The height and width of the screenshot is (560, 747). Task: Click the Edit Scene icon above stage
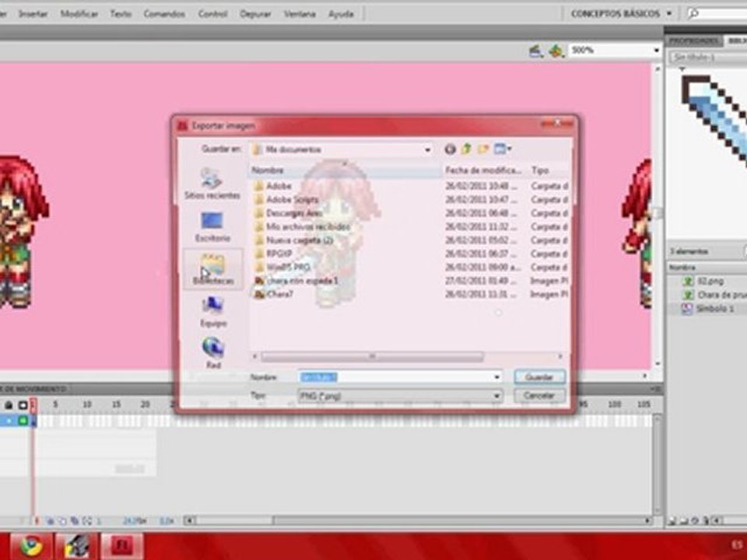pyautogui.click(x=536, y=51)
